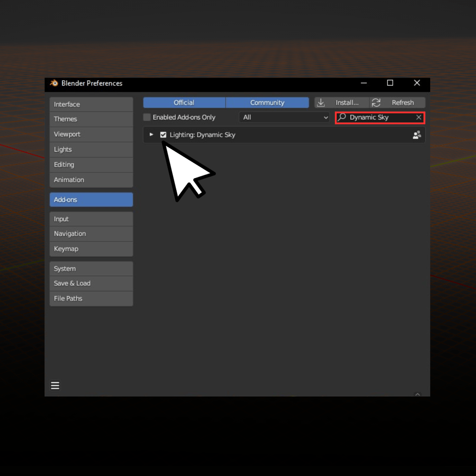Viewport: 476px width, 476px height.
Task: Open the Viewport preferences
Action: click(x=91, y=134)
